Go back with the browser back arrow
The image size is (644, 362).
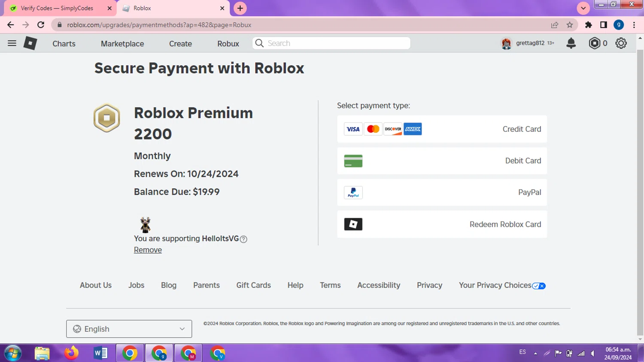[11, 25]
